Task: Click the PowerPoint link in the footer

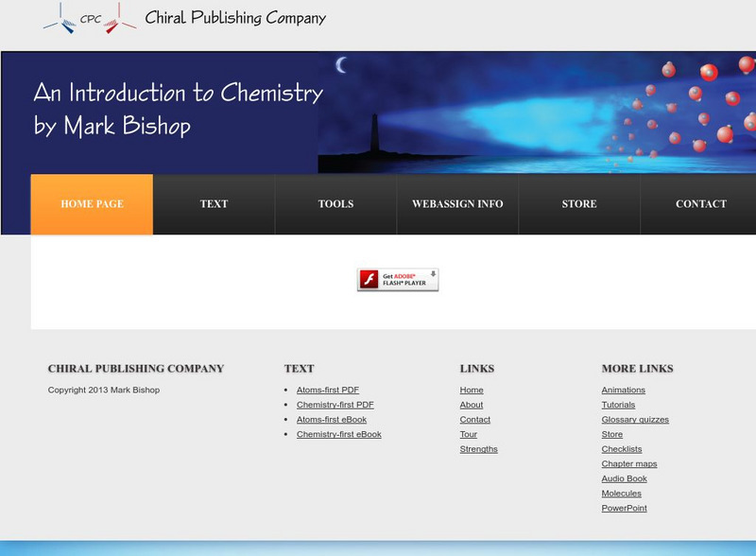Action: 624,508
